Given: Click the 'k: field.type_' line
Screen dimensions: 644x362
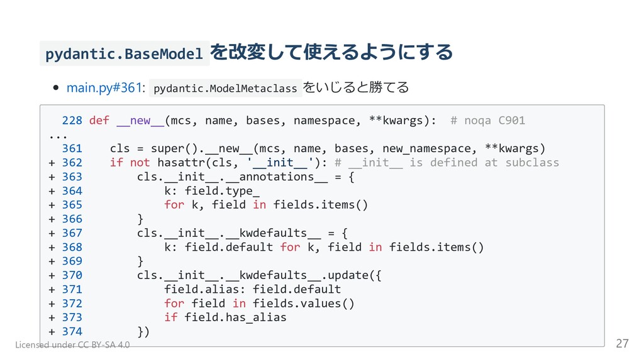Looking at the screenshot, I should click(212, 191).
